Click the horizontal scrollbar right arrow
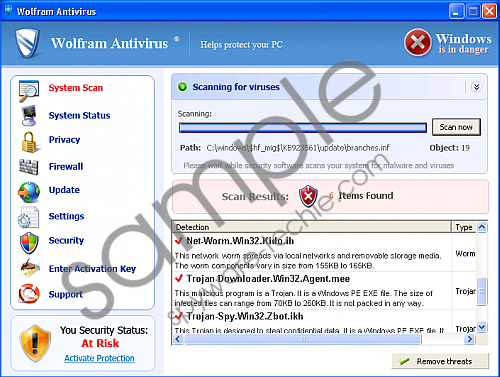Viewport: 500px width, 377px height. pos(470,339)
